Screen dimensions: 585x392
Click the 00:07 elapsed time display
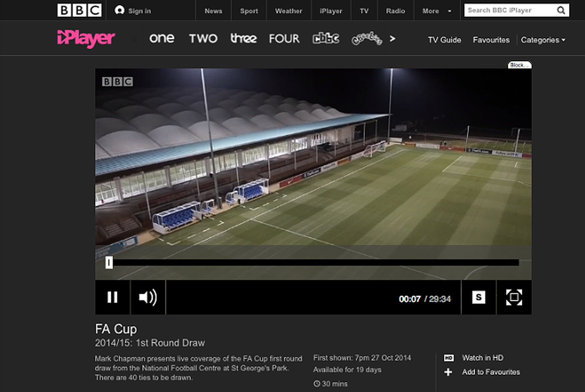click(410, 299)
